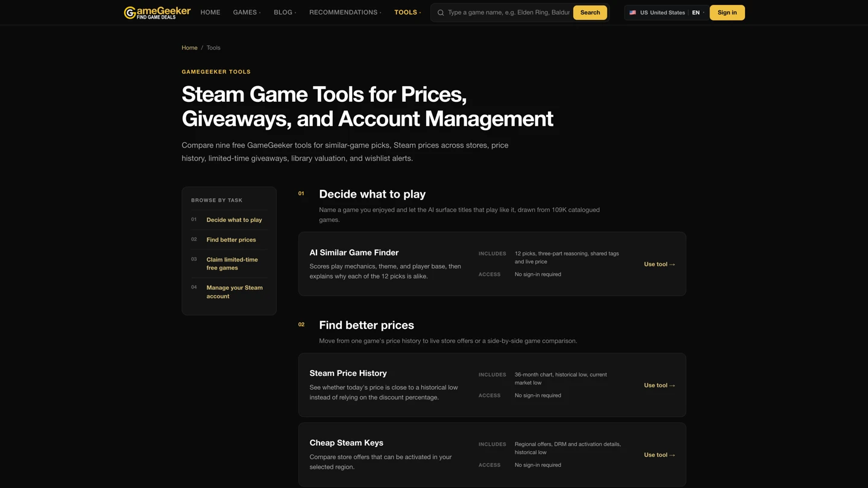This screenshot has height=488, width=868.
Task: Use tool for AI Similar Game Finder
Action: tap(659, 264)
